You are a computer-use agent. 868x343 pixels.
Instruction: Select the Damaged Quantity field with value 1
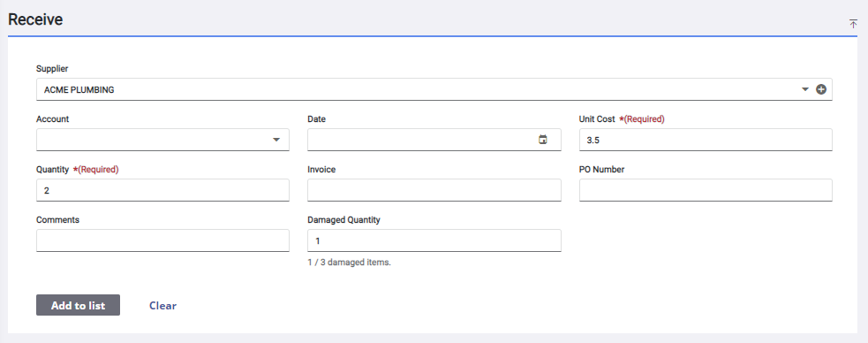(x=434, y=240)
